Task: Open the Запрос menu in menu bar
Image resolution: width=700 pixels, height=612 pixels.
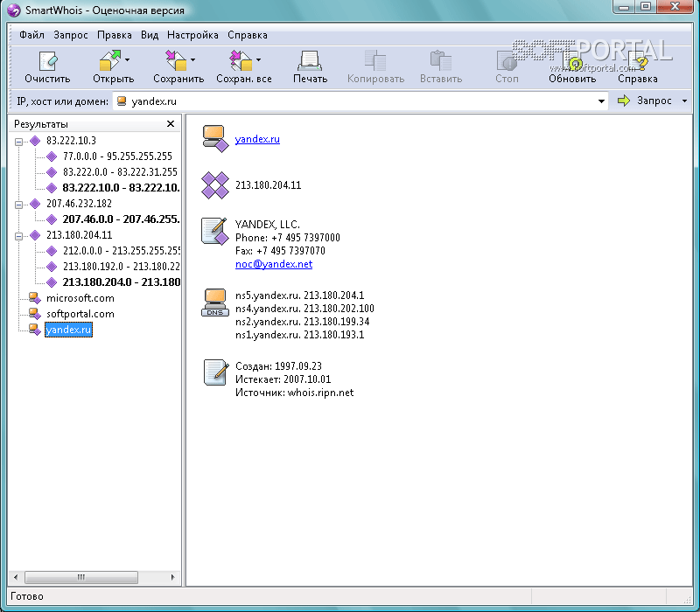Action: (x=71, y=35)
